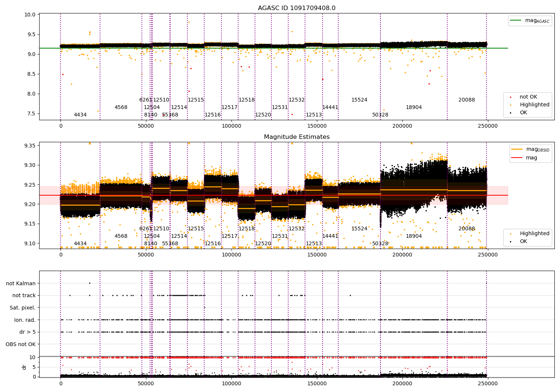The image size is (560, 392).
Task: Click obsid label 20088 in top plot
Action: pyautogui.click(x=467, y=100)
